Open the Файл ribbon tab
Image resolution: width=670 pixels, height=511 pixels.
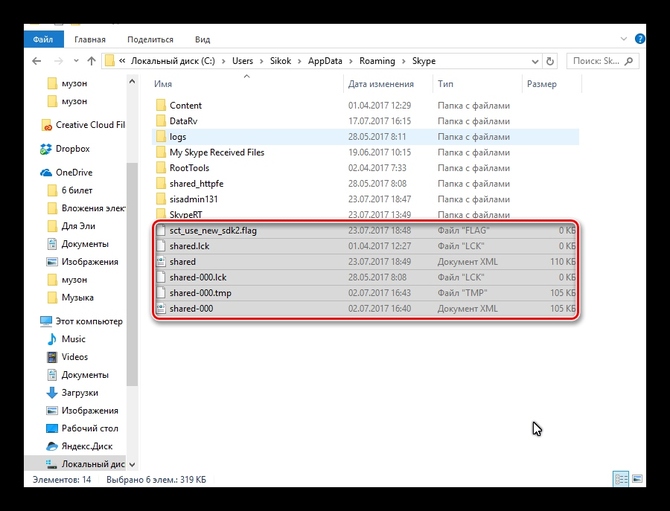click(44, 39)
